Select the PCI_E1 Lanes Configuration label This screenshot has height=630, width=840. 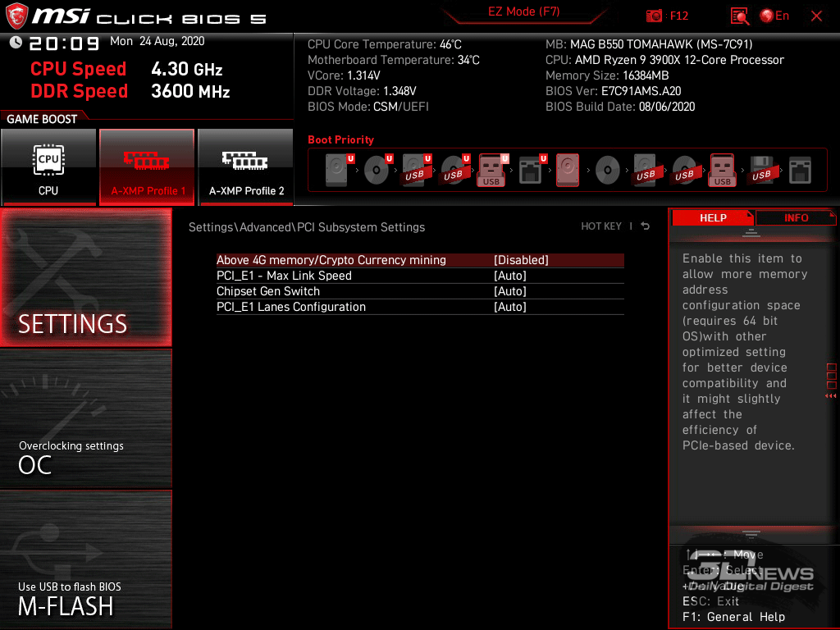coord(291,307)
